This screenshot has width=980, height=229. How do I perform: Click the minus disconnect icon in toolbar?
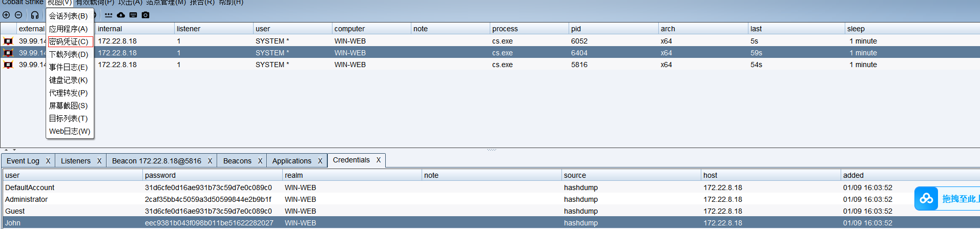pos(18,15)
